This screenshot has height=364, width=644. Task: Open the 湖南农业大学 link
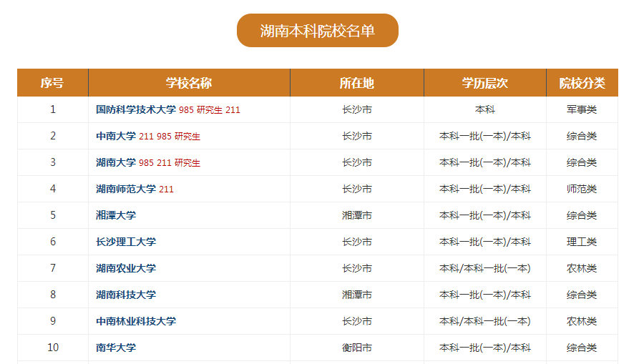(126, 268)
